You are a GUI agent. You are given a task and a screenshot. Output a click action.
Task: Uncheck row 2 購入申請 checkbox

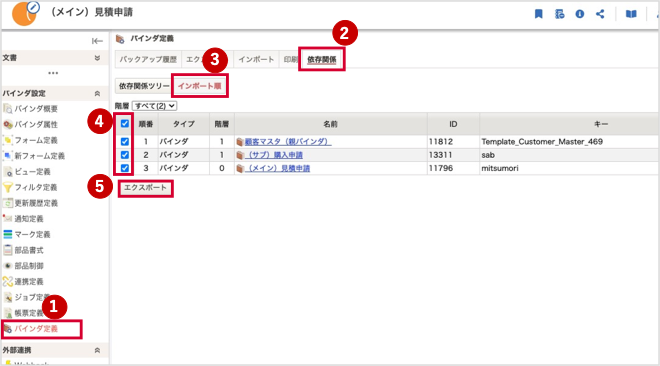(x=125, y=155)
